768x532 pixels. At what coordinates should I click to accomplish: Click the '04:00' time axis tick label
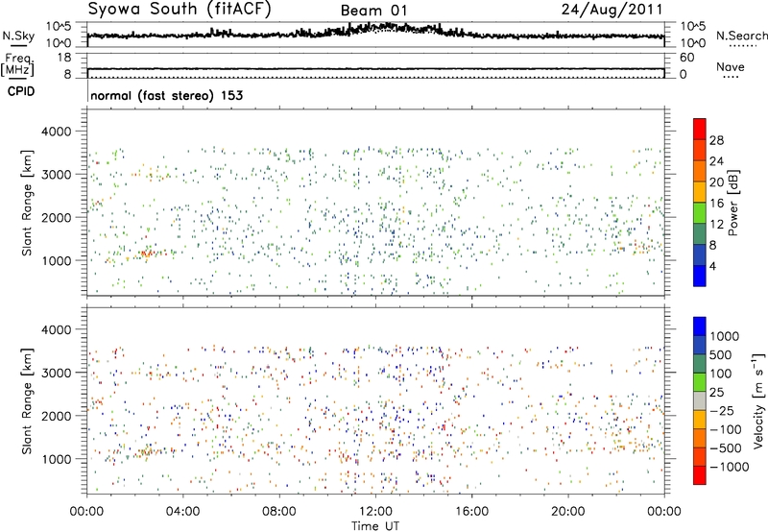pyautogui.click(x=182, y=512)
